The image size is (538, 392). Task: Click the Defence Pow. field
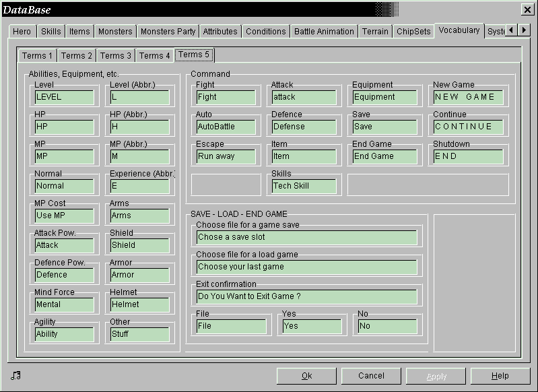(64, 275)
